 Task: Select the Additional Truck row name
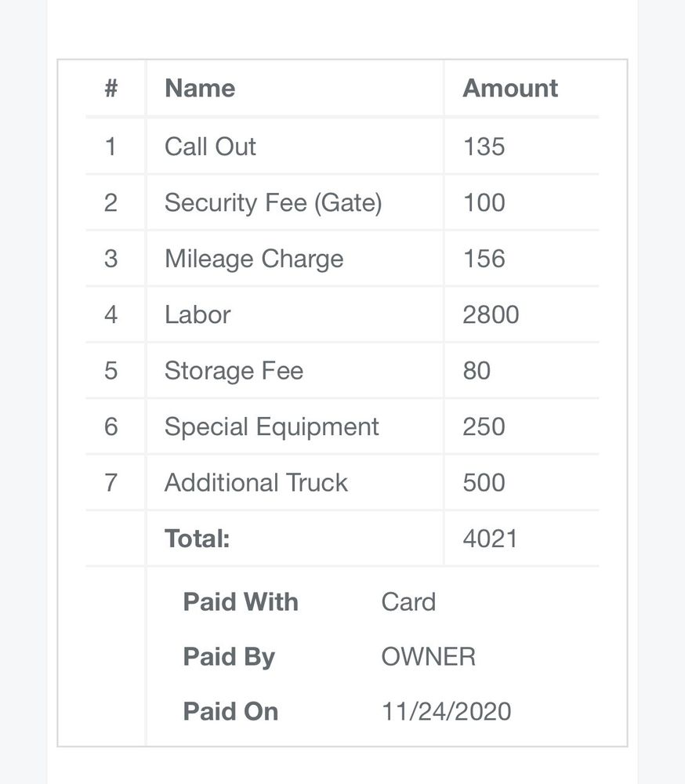(256, 483)
